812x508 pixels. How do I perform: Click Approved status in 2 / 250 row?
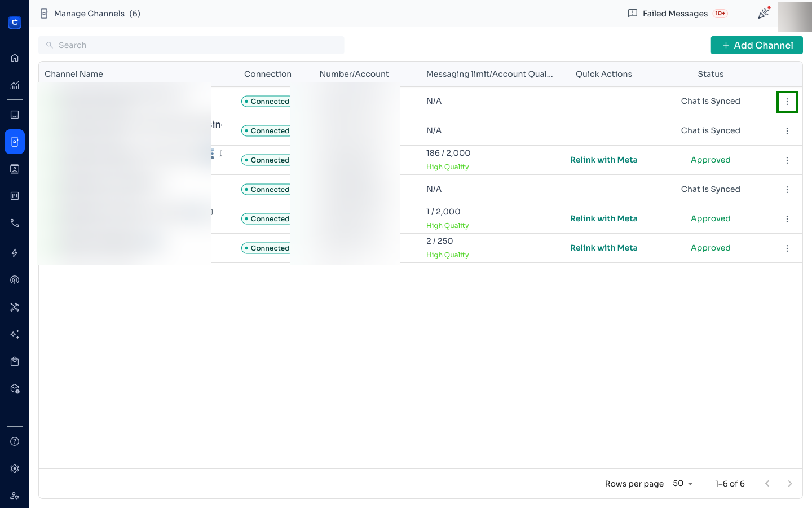click(x=710, y=248)
